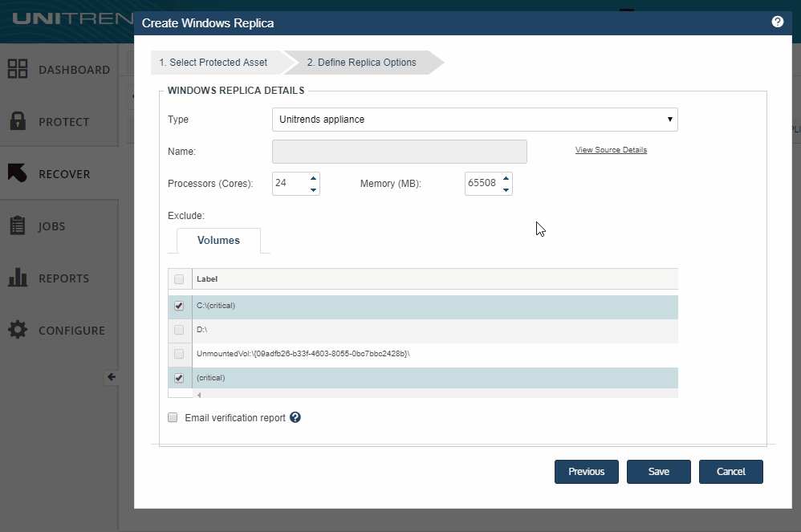Click help icon next to Email verification report
The height and width of the screenshot is (532, 801).
coord(295,417)
